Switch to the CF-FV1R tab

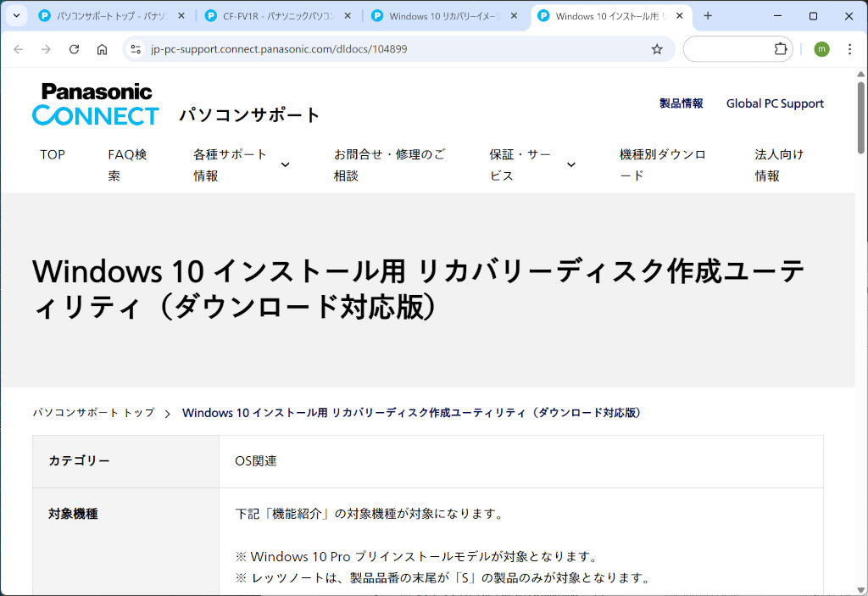[279, 16]
